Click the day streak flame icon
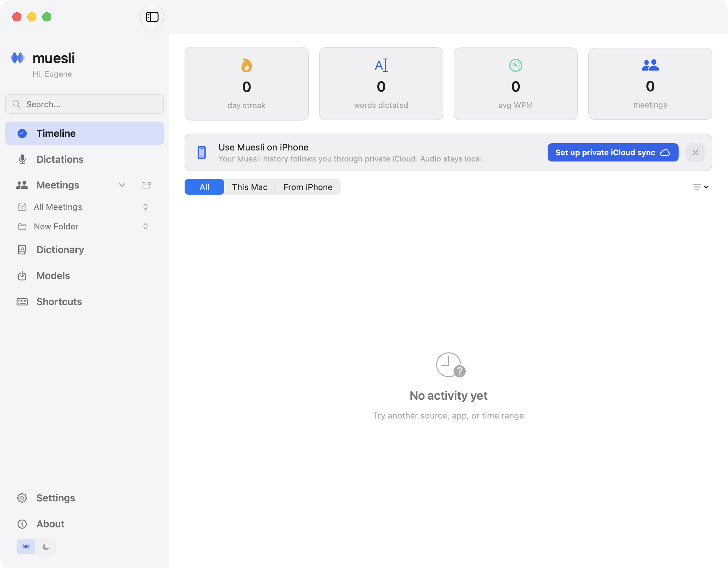Image resolution: width=728 pixels, height=568 pixels. (x=247, y=65)
